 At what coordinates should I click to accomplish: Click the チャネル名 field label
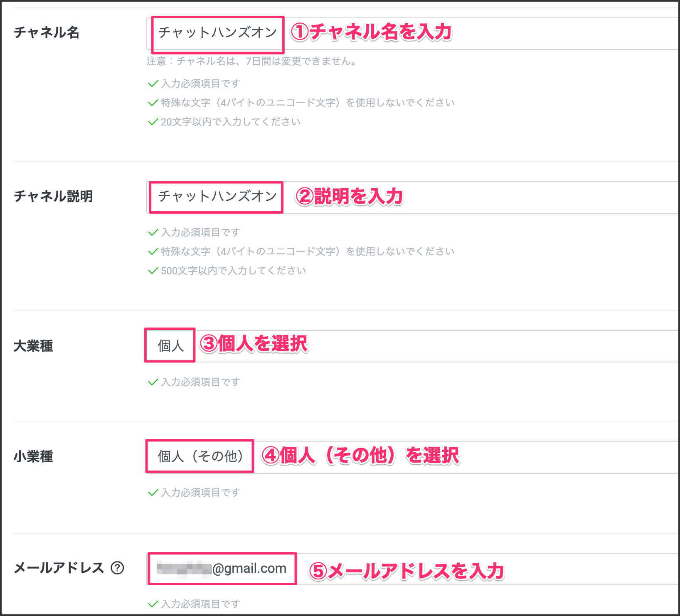46,32
